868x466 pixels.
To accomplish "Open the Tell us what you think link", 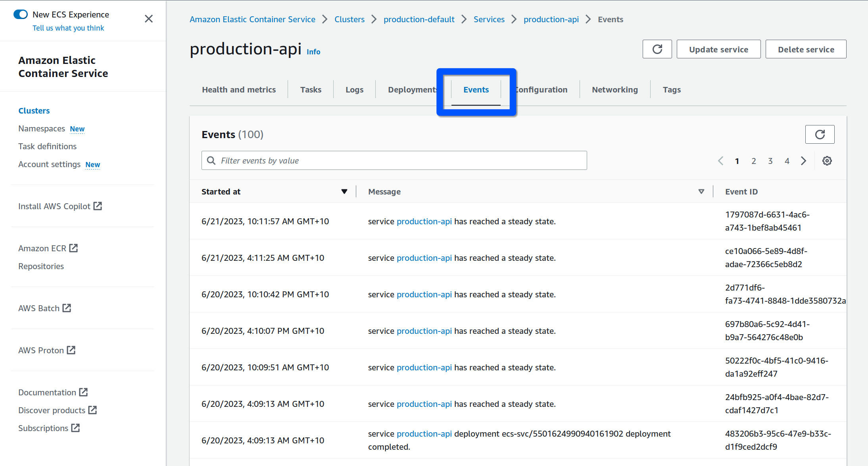I will [x=68, y=28].
